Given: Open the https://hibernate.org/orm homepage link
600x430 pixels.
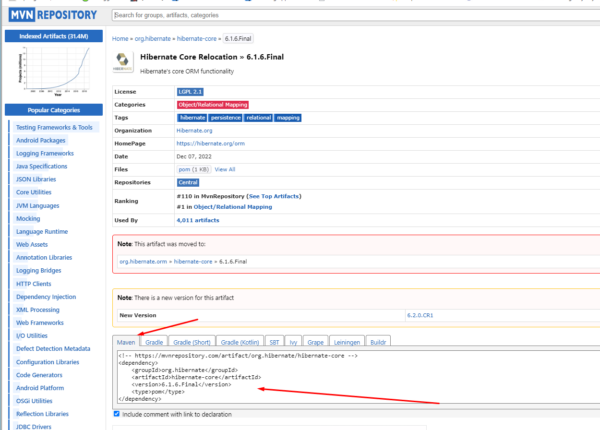Looking at the screenshot, I should pos(210,143).
